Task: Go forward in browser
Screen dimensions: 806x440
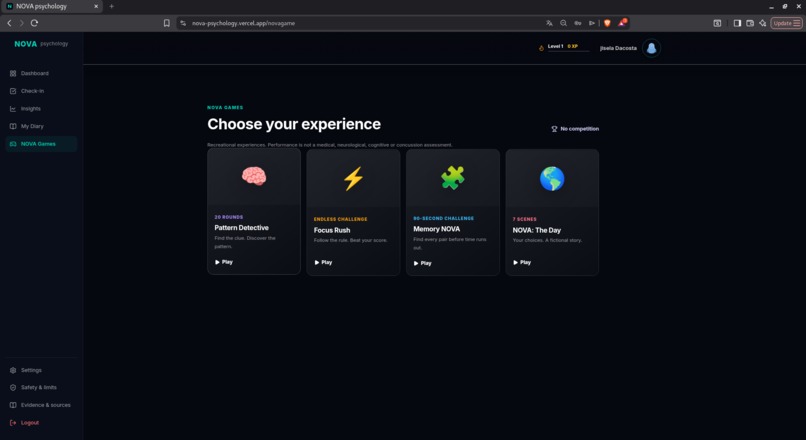Action: click(x=22, y=23)
